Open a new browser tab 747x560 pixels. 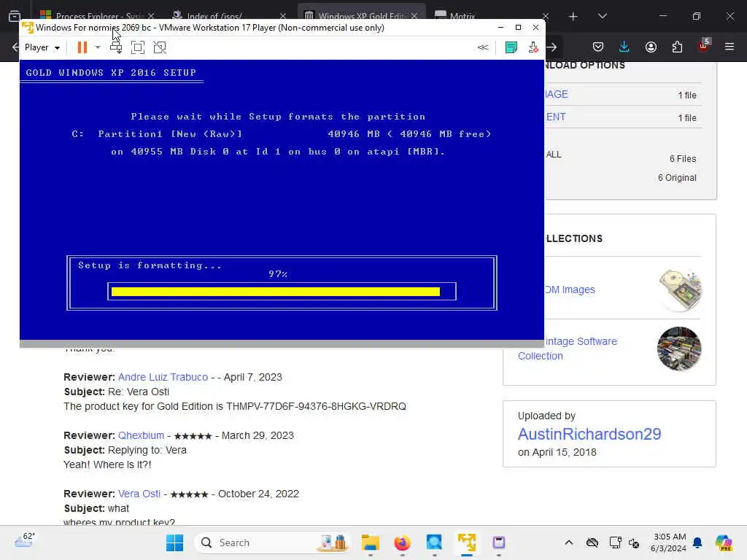tap(573, 17)
